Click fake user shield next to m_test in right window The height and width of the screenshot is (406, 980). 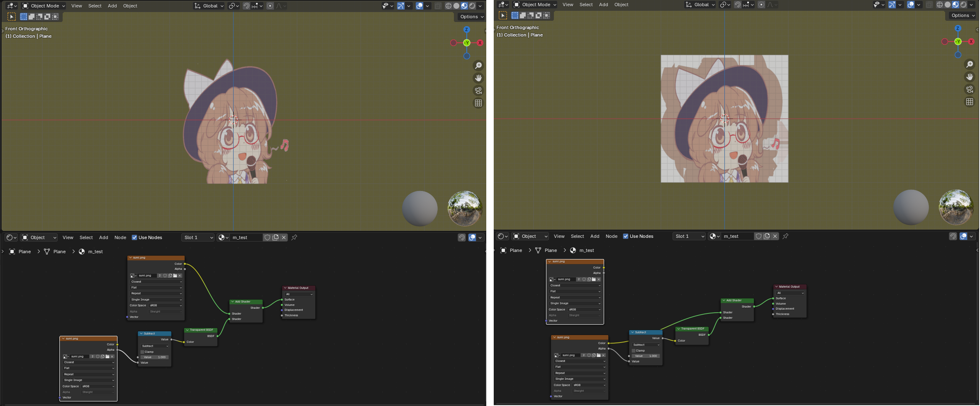(758, 236)
